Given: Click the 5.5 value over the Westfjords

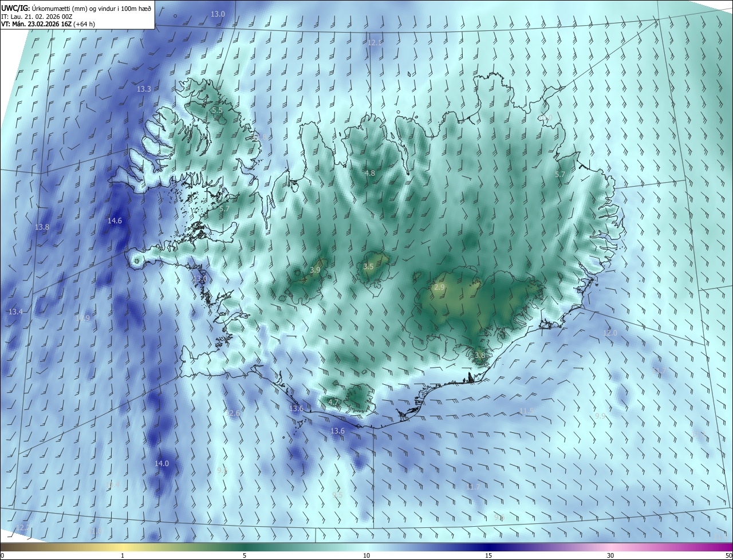Looking at the screenshot, I should (217, 110).
